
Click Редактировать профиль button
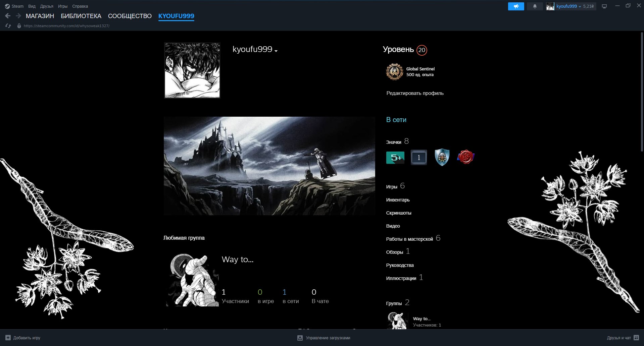tap(415, 93)
